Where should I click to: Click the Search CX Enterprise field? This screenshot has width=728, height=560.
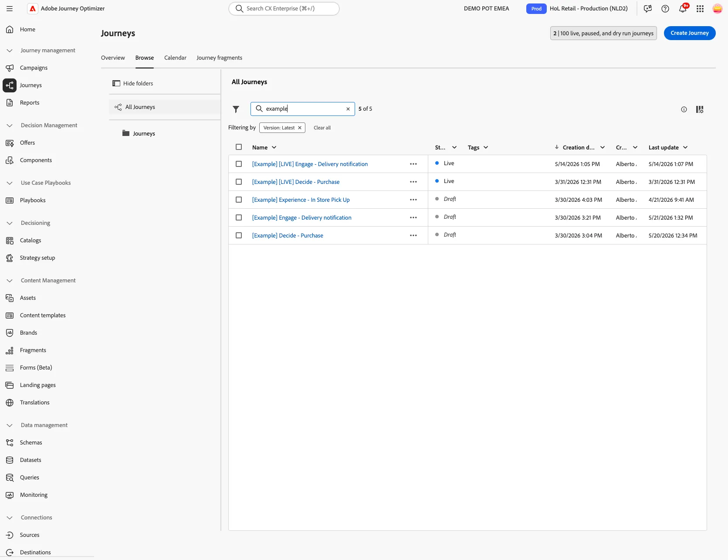(x=284, y=9)
